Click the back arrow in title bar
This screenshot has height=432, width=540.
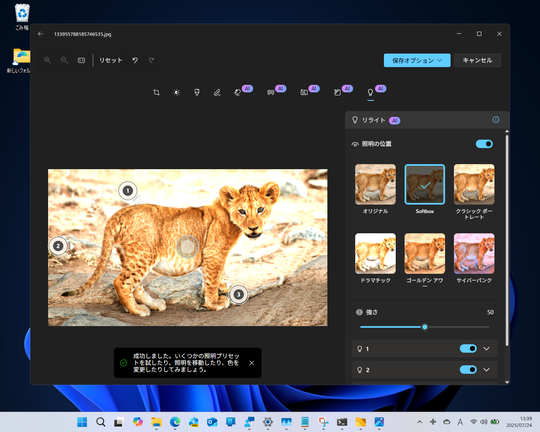pyautogui.click(x=40, y=34)
